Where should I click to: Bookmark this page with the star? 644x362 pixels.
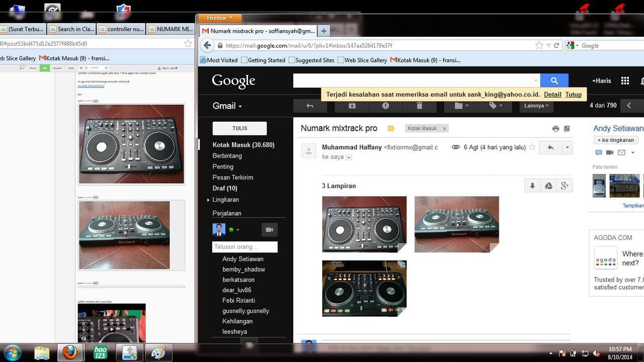coord(539,45)
